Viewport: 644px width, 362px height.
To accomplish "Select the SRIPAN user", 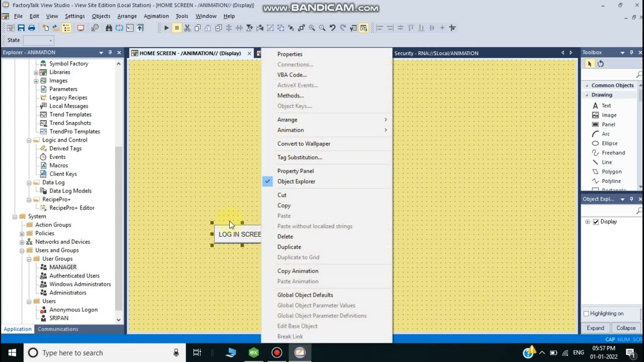I will (x=59, y=318).
